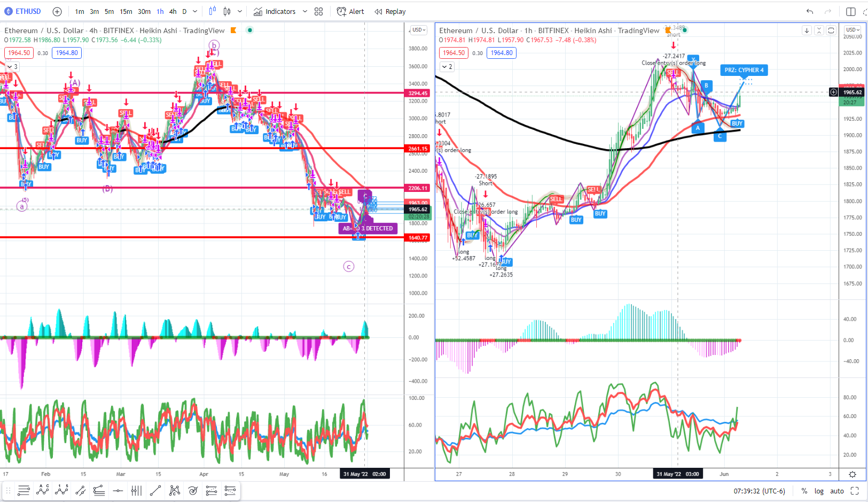Collapse the left chart indicator legend showing 3
The width and height of the screenshot is (868, 502).
click(x=12, y=67)
